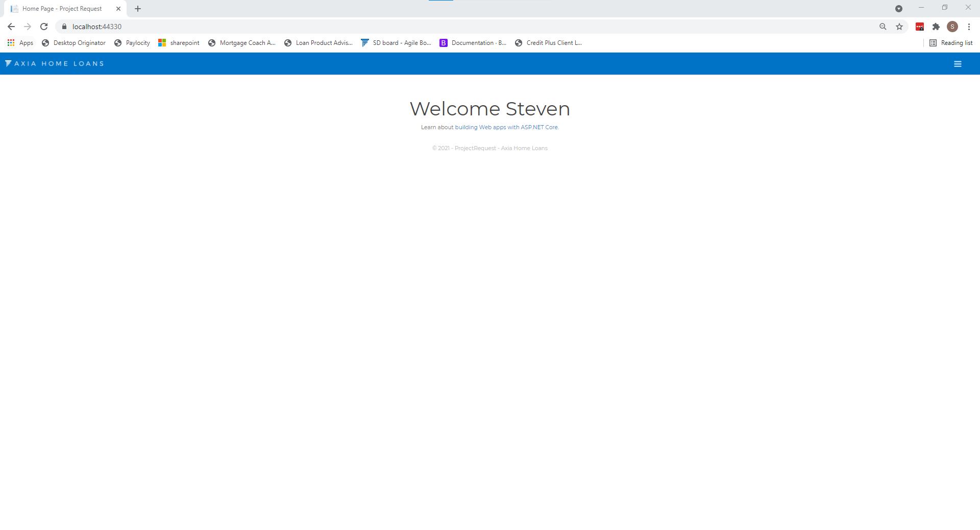The image size is (980, 530).
Task: Click the Welcome Steven heading
Action: pyautogui.click(x=490, y=109)
